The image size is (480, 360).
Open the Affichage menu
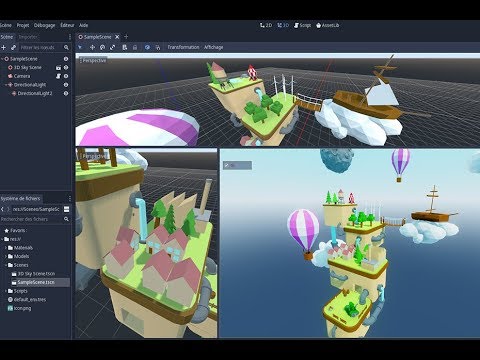coord(214,47)
